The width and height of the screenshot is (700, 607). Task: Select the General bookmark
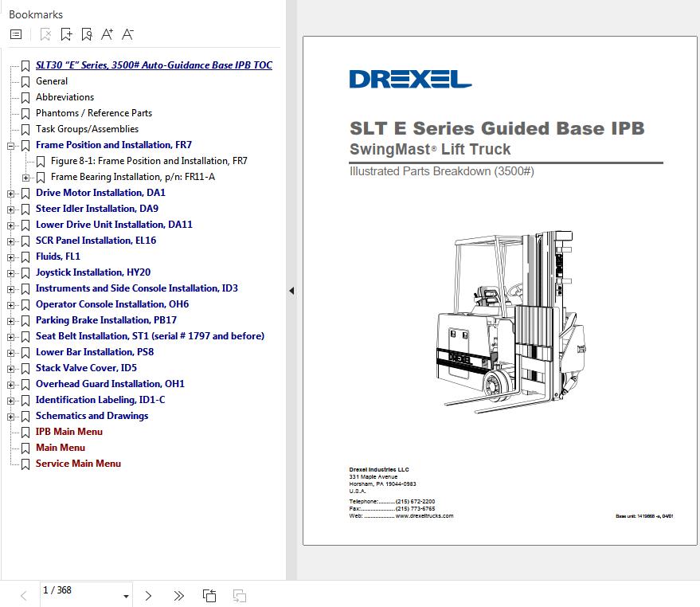point(52,81)
